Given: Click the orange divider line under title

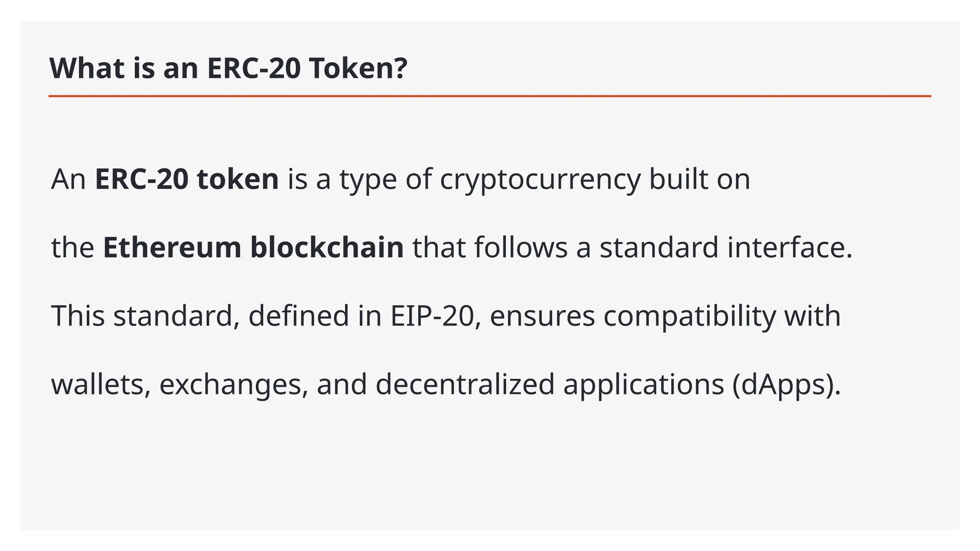Looking at the screenshot, I should pyautogui.click(x=490, y=96).
